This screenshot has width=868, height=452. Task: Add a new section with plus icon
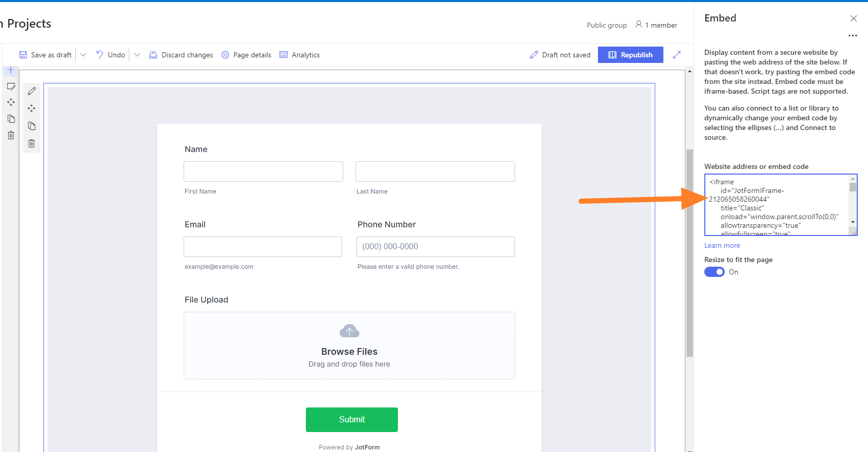pyautogui.click(x=11, y=70)
